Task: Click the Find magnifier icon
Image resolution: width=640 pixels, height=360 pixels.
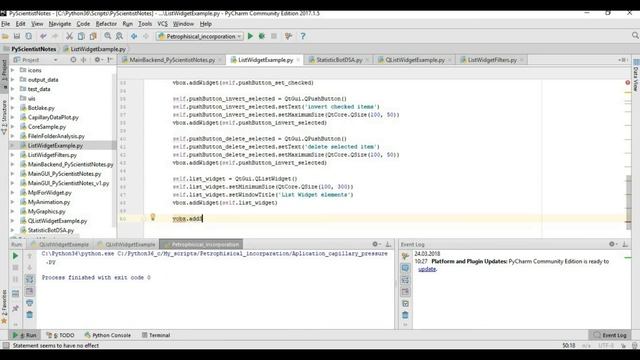Action: 107,36
